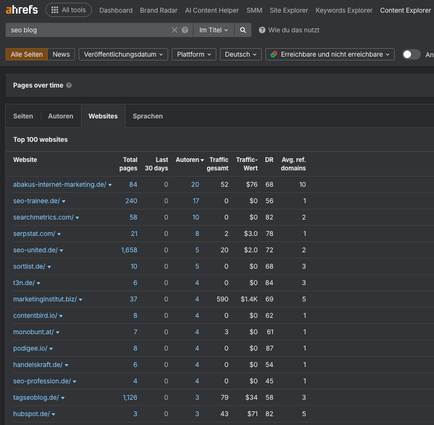Click 1,658 total pages for seo-united.de
The height and width of the screenshot is (425, 434).
129,250
